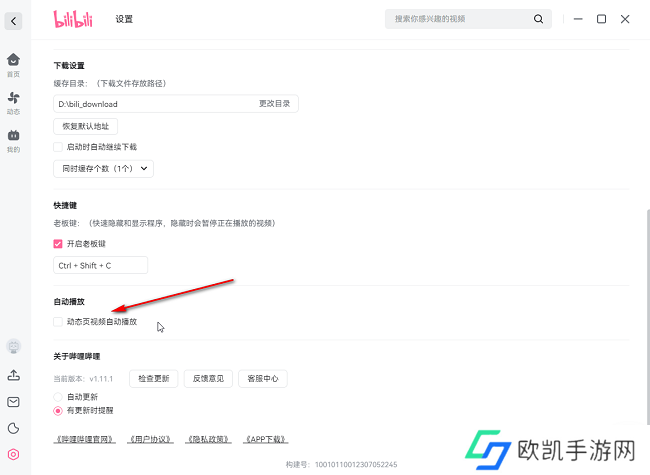This screenshot has width=650, height=475.
Task: Enable 动态页视频自动播放 checkbox
Action: point(58,322)
